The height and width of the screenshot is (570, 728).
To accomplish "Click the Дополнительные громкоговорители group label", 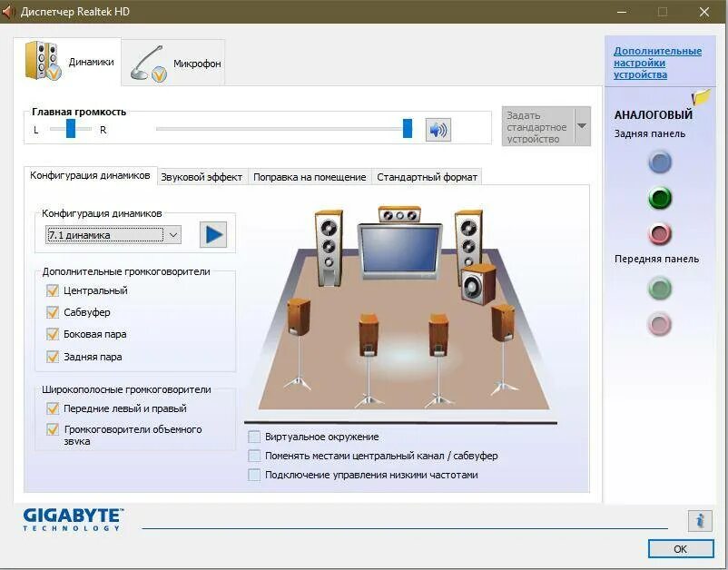I will pyautogui.click(x=126, y=271).
